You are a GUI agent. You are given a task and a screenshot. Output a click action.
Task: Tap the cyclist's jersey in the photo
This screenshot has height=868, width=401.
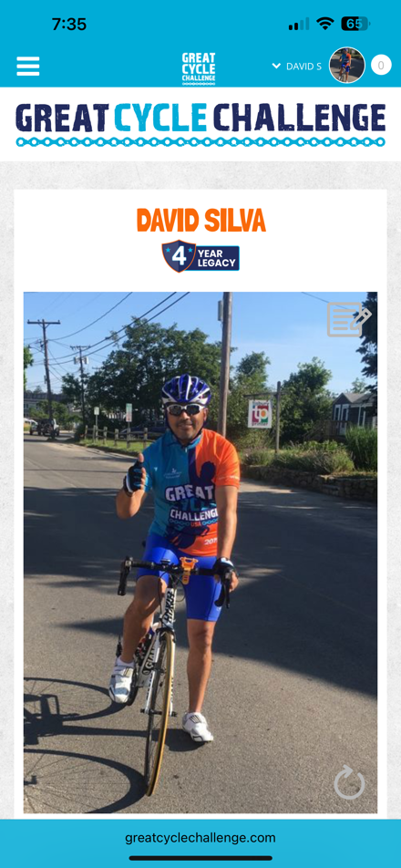192,487
